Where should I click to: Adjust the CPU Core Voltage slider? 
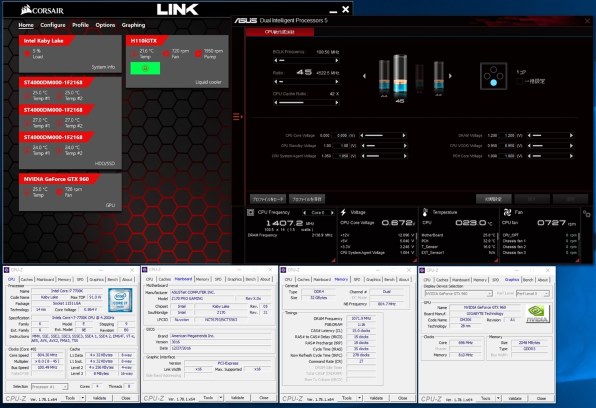click(383, 135)
